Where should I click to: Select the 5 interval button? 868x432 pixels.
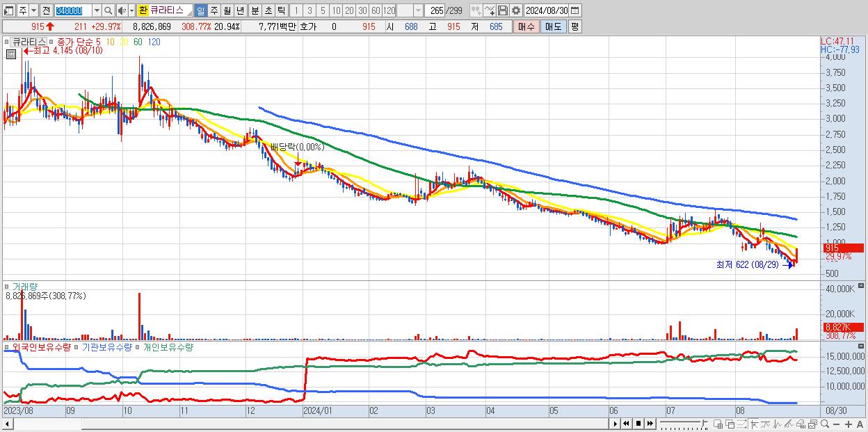[x=323, y=11]
